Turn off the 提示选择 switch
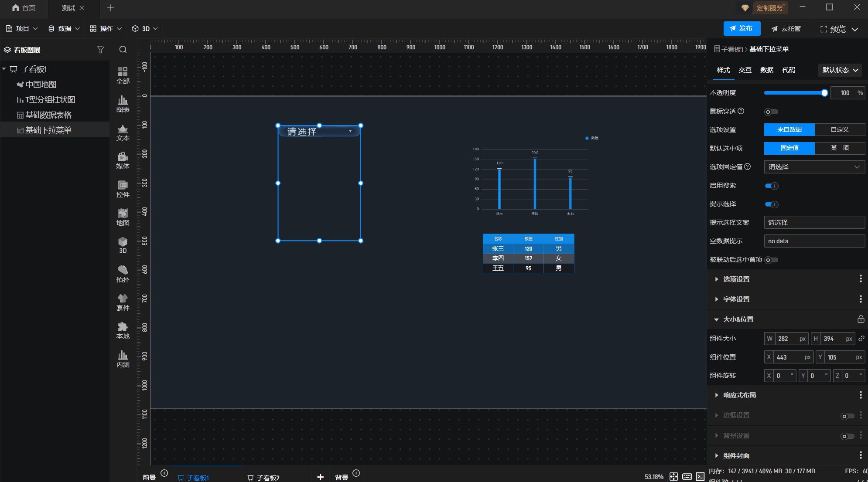Screen dimensions: 868x482 click(x=771, y=204)
